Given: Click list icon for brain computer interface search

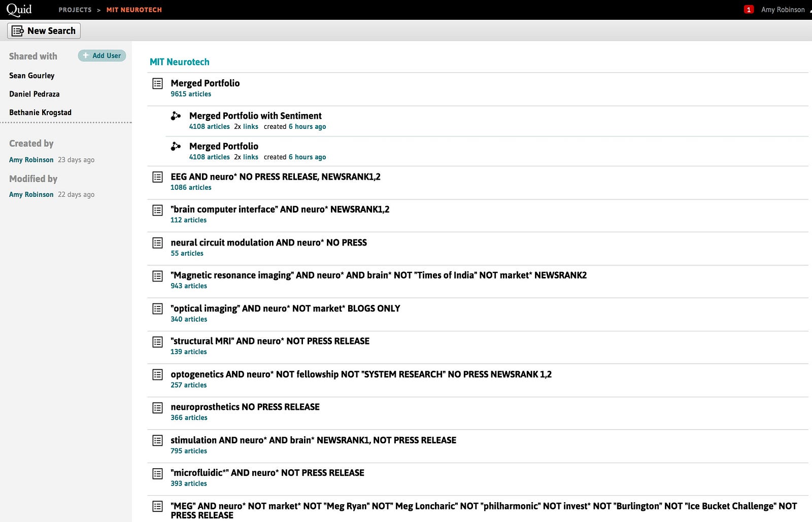Looking at the screenshot, I should pyautogui.click(x=158, y=210).
